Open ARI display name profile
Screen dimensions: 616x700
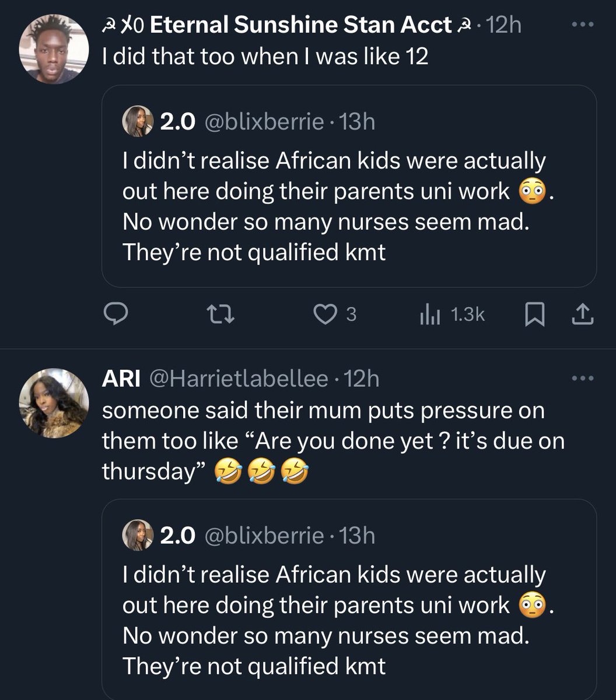(x=121, y=379)
